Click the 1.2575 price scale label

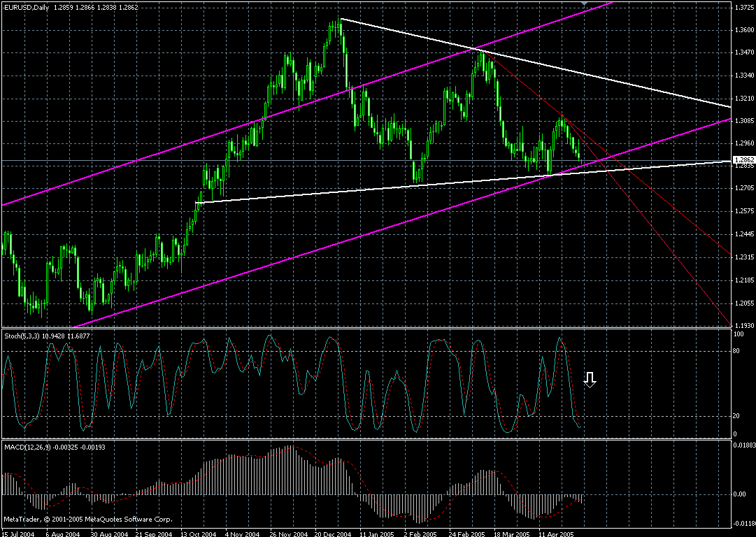click(x=743, y=211)
